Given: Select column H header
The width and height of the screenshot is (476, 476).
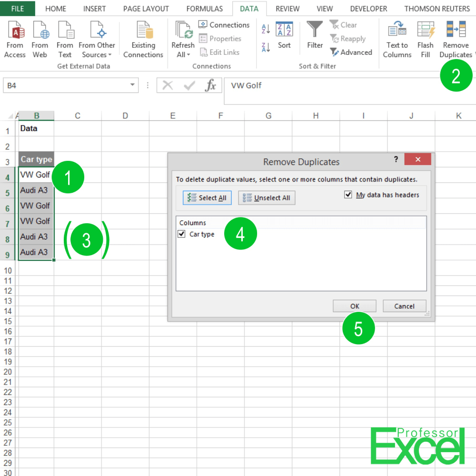Looking at the screenshot, I should [x=316, y=116].
